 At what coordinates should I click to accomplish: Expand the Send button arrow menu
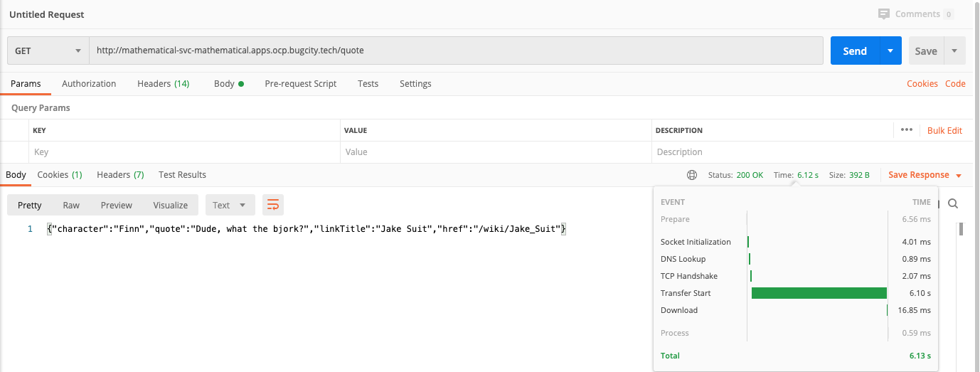[890, 51]
